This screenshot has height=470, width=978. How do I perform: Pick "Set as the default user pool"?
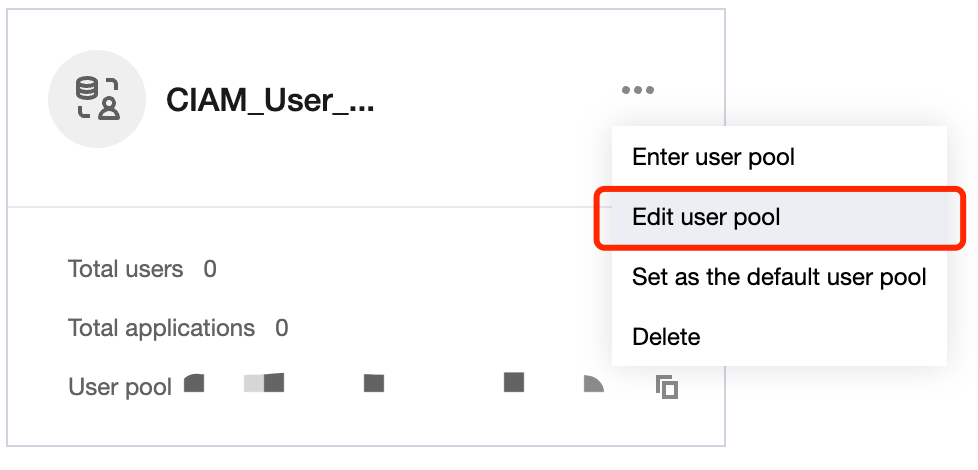[x=779, y=277]
